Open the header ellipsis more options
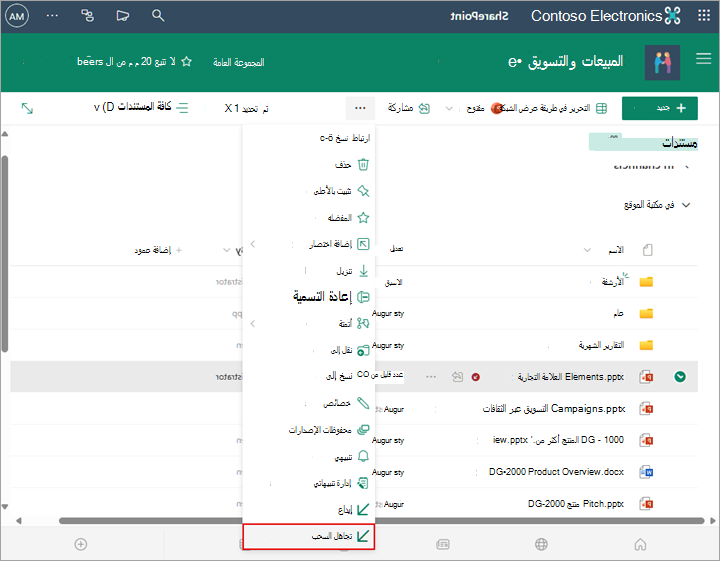This screenshot has width=720, height=561. point(52,16)
